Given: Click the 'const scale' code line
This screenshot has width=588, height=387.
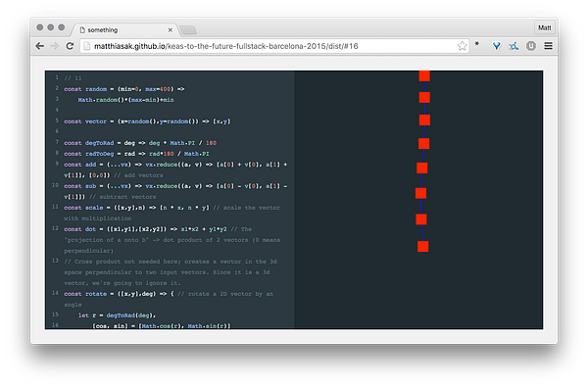Looking at the screenshot, I should 171,213.
